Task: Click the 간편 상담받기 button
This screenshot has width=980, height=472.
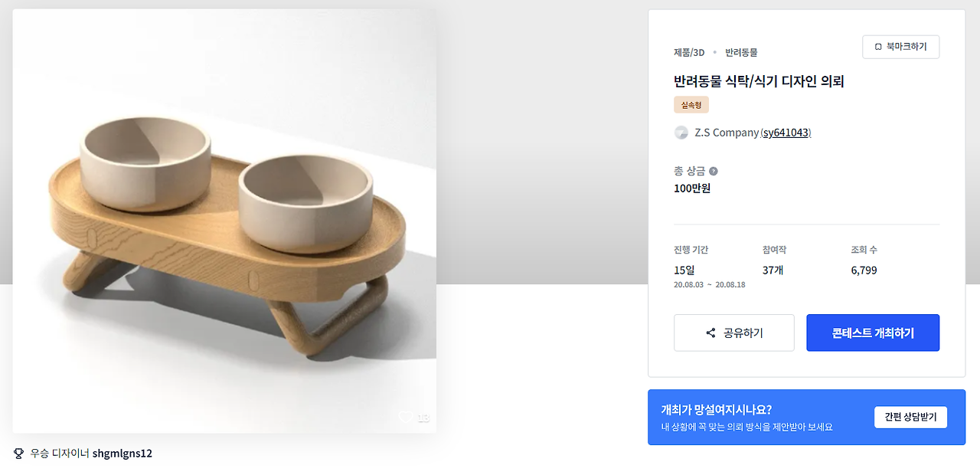Action: point(910,417)
